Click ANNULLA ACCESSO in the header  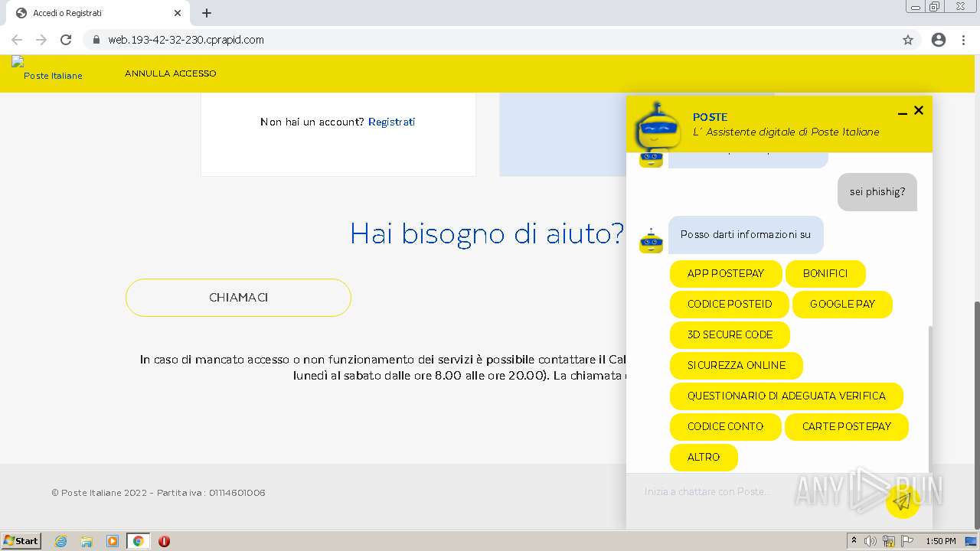point(171,73)
